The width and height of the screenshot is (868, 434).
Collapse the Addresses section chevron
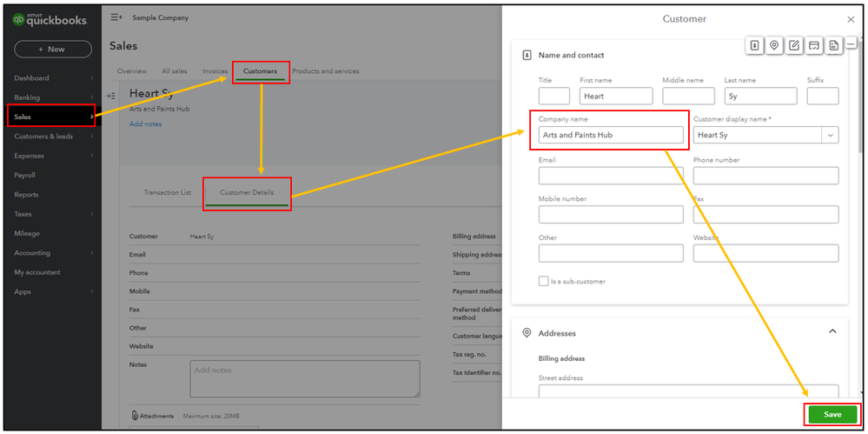tap(832, 331)
